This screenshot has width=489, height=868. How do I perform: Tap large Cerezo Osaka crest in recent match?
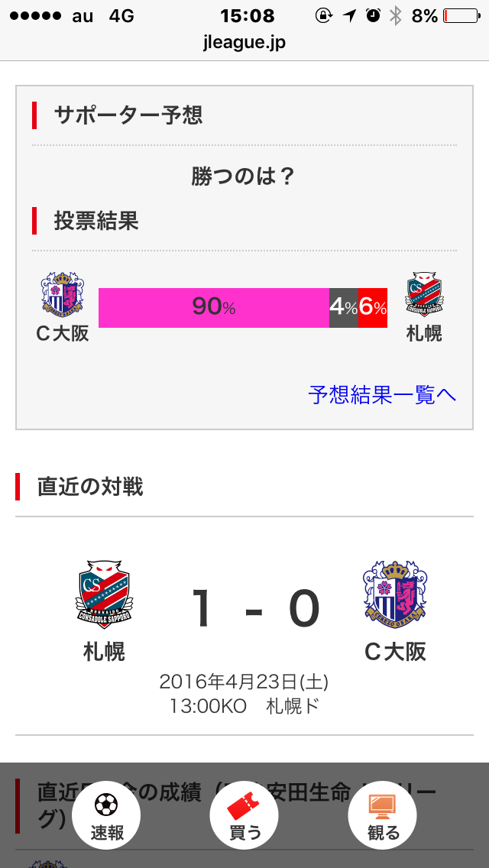point(395,591)
